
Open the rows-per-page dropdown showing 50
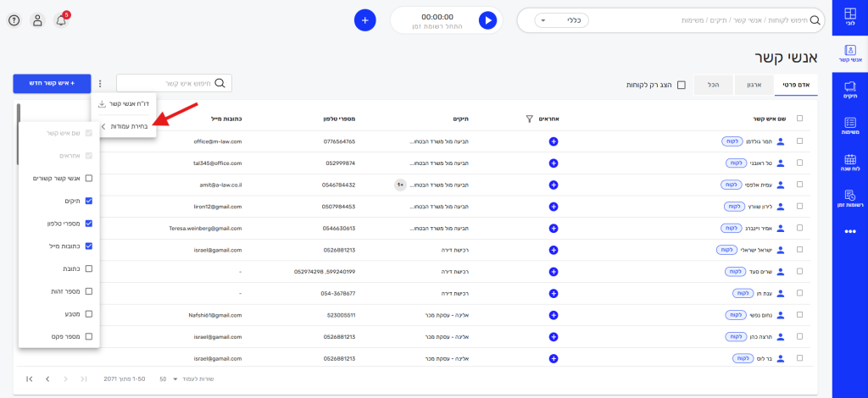[x=170, y=379]
